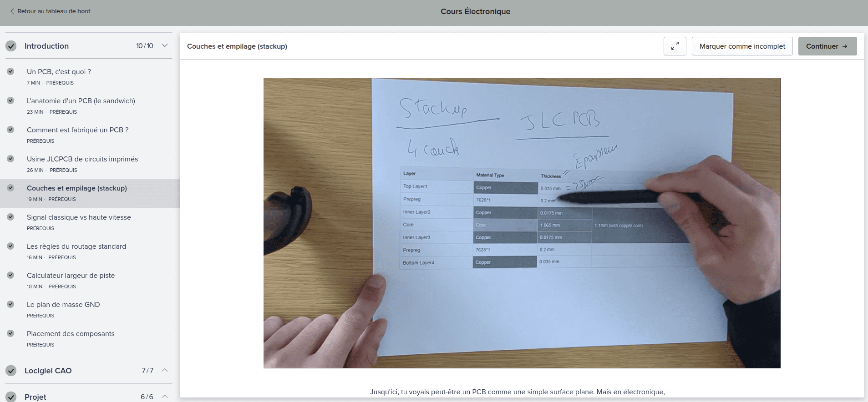Open lesson Usine JLCPCB de circuits imprimés
This screenshot has height=402, width=868.
point(82,159)
